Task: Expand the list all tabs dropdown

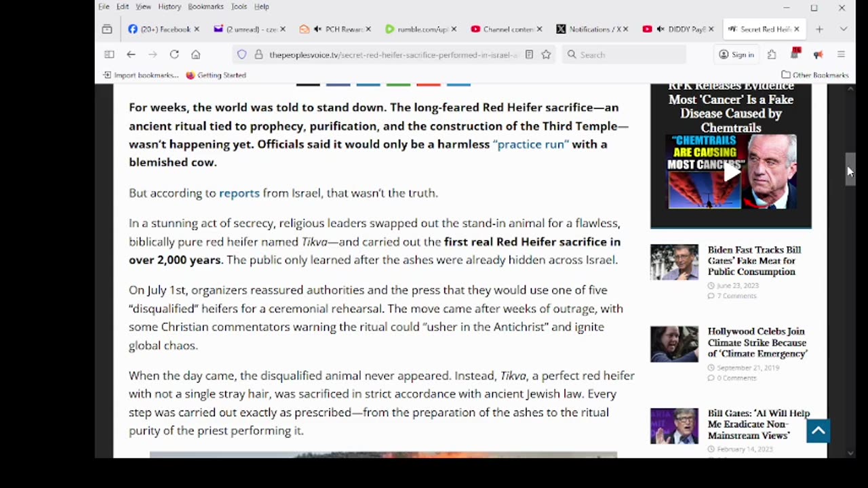Action: point(843,29)
